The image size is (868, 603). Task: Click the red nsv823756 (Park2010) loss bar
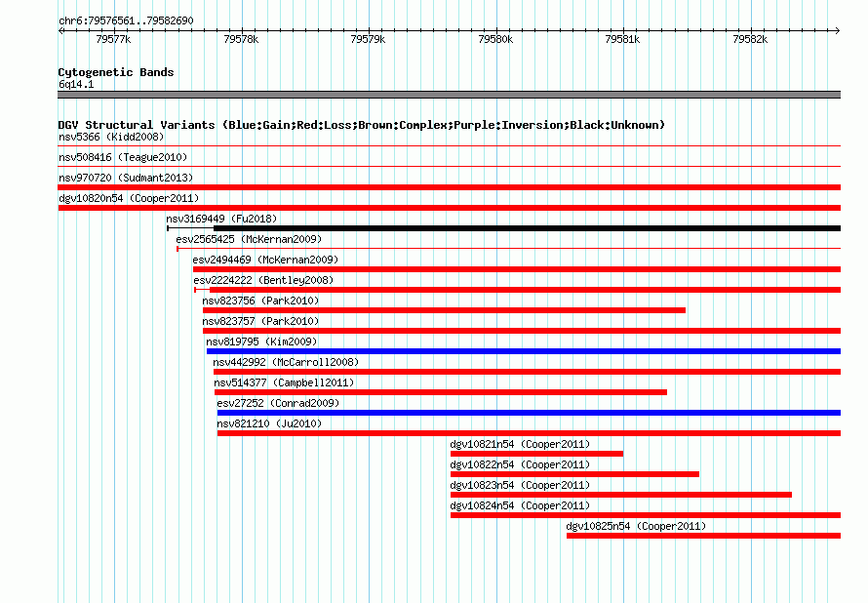point(444,310)
